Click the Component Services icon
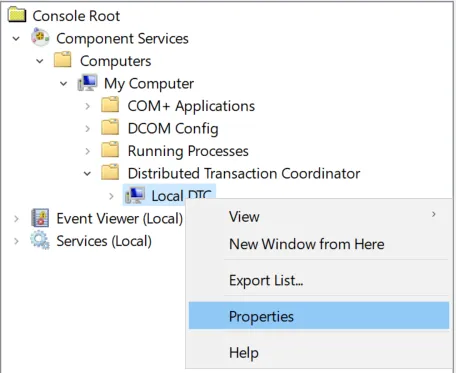The height and width of the screenshot is (373, 456). tap(40, 38)
